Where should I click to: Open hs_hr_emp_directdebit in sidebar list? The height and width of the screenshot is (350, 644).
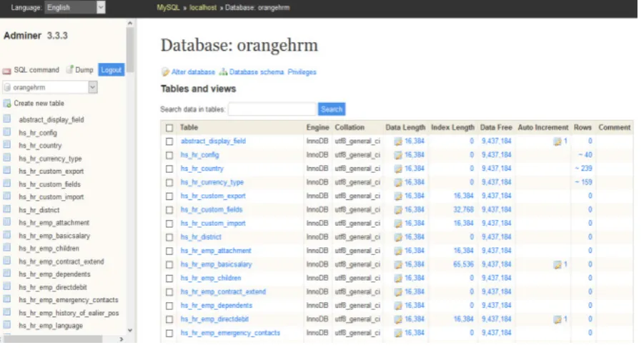53,287
